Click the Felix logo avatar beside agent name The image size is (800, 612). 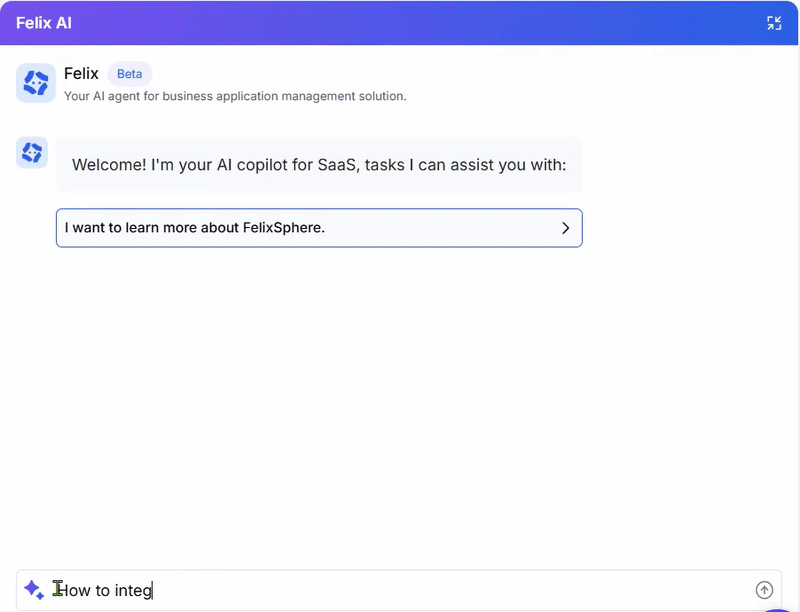tap(36, 83)
